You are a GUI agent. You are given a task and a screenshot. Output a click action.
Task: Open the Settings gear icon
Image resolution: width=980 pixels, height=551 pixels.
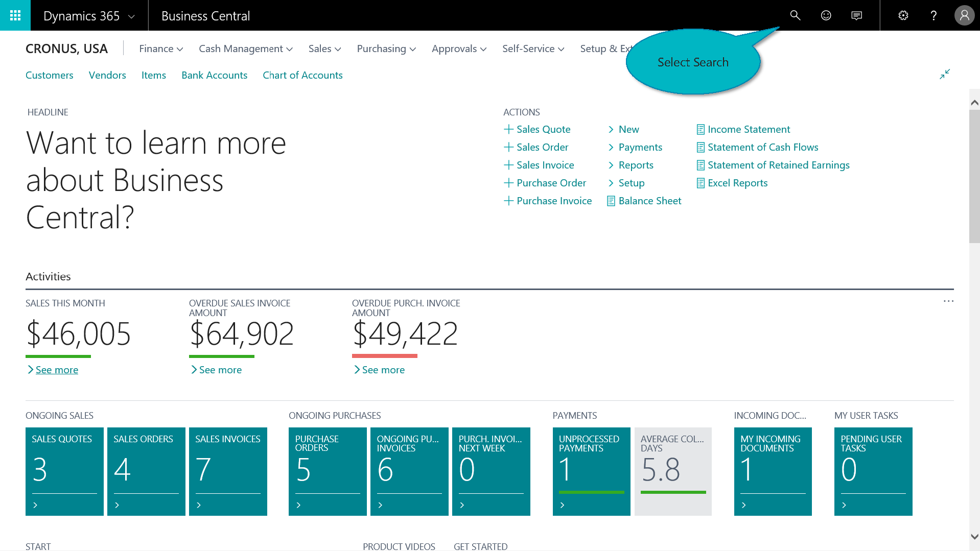click(x=903, y=15)
